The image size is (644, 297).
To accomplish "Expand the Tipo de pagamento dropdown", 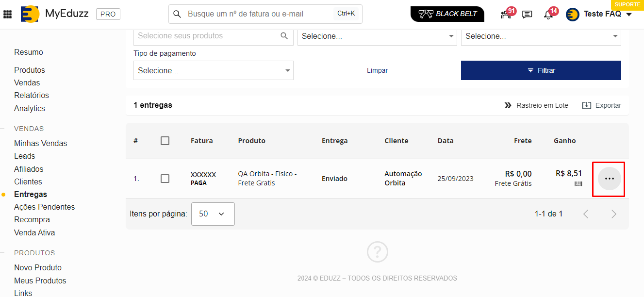I will tap(214, 70).
